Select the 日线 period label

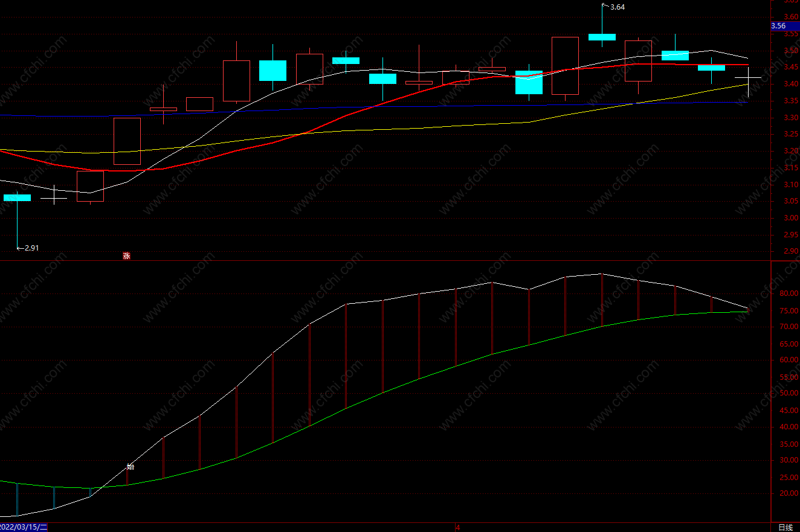(784, 527)
